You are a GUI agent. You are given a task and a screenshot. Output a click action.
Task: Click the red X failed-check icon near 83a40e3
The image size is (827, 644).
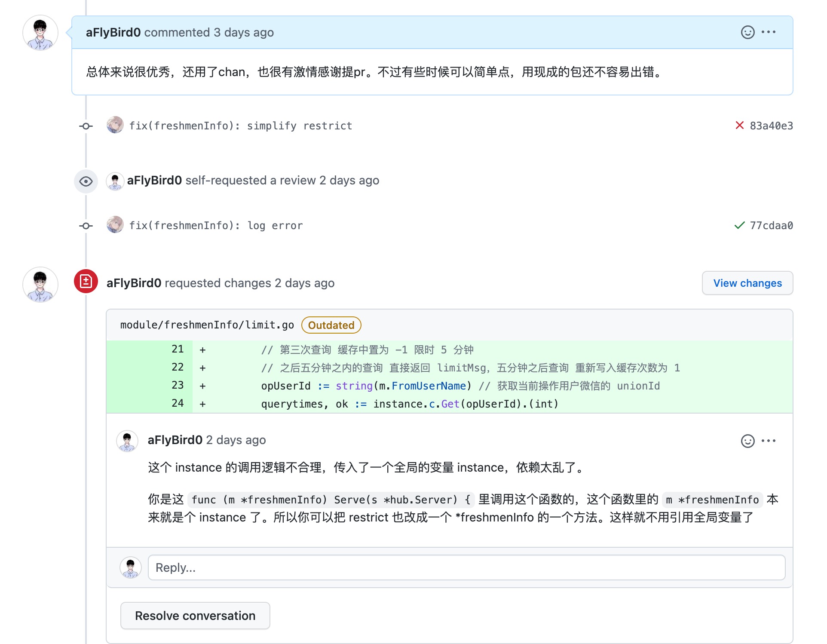[x=739, y=125]
